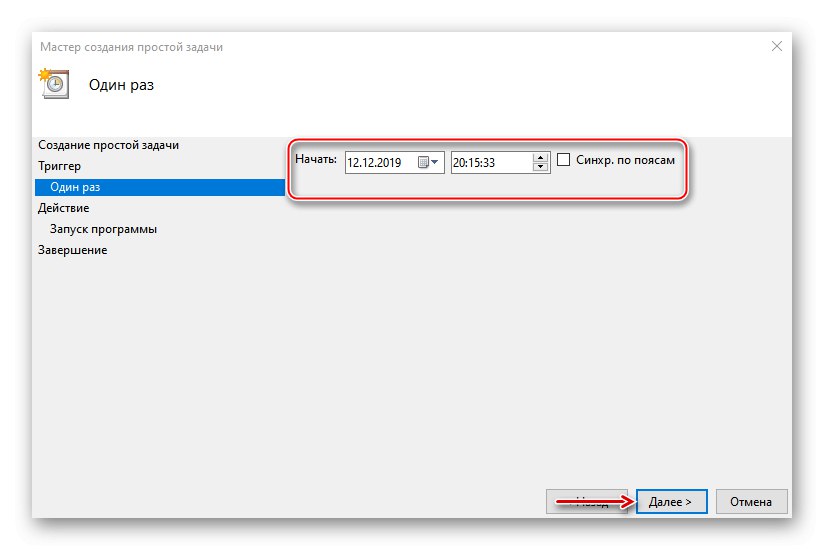Image resolution: width=824 pixels, height=550 pixels.
Task: Close the Мастер создания простой задачи window
Action: pyautogui.click(x=777, y=46)
